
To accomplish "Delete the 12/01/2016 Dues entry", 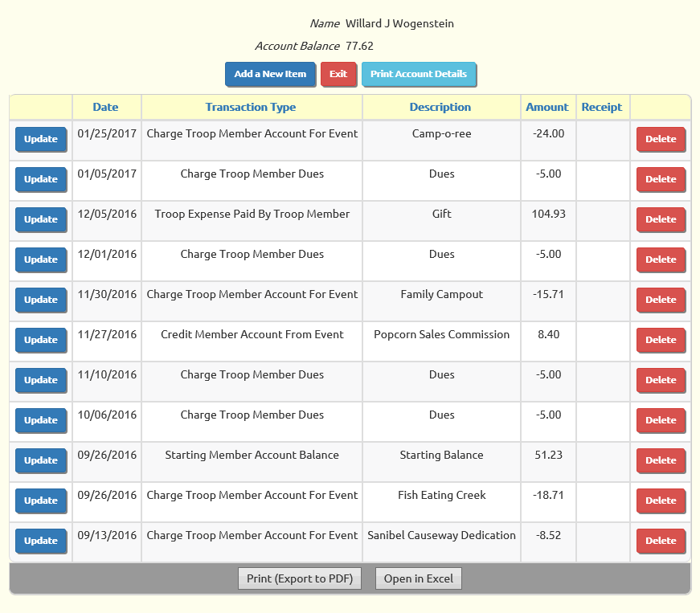I will [x=661, y=260].
